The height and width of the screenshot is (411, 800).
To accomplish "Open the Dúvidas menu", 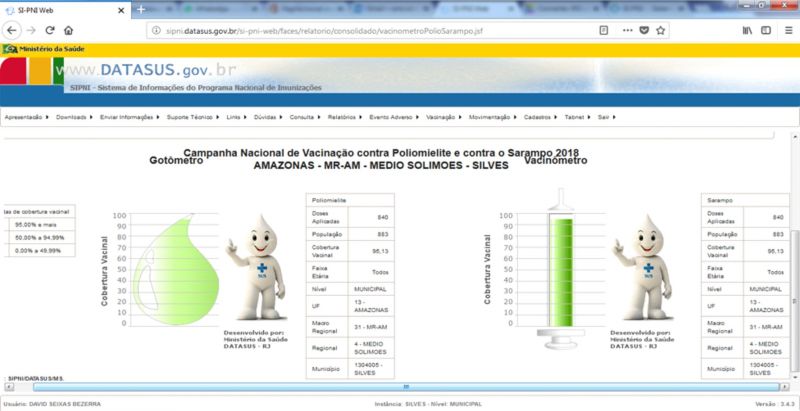I will pos(268,117).
